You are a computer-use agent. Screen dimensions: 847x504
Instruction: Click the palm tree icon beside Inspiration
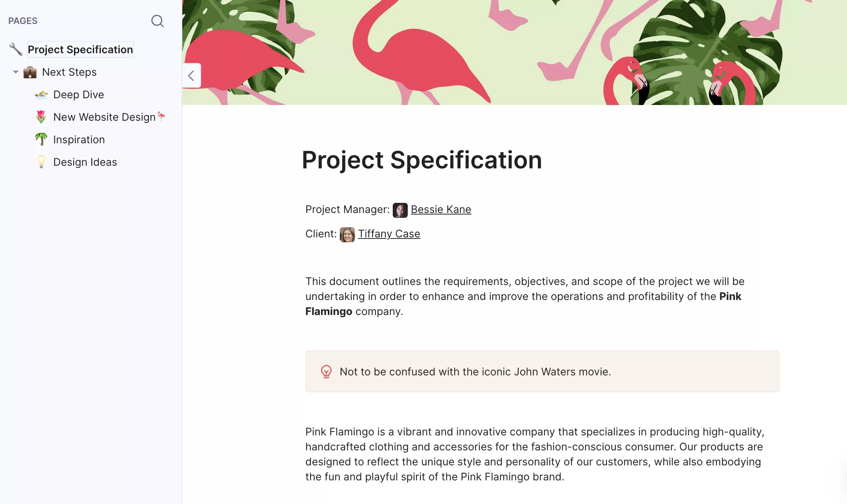[x=41, y=139]
